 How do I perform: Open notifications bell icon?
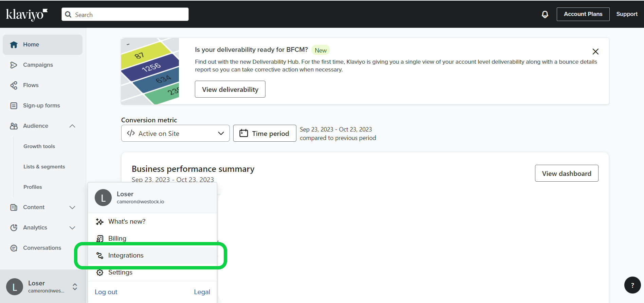tap(545, 14)
